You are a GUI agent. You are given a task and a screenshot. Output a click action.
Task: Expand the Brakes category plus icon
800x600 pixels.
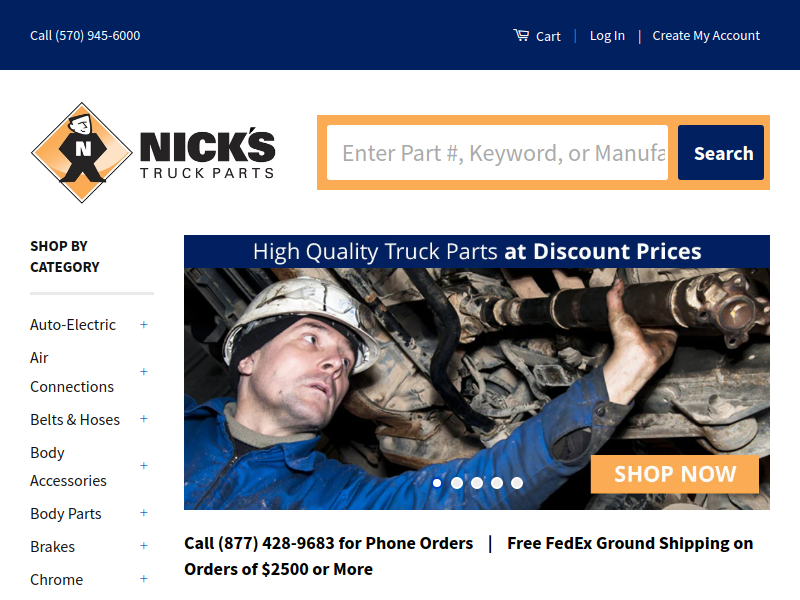pyautogui.click(x=144, y=546)
